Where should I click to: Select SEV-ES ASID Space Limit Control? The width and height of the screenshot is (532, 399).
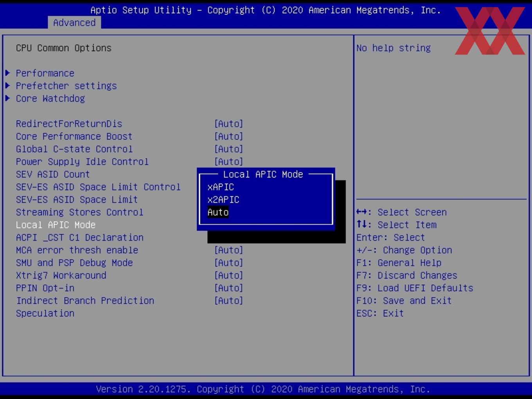[x=98, y=187]
